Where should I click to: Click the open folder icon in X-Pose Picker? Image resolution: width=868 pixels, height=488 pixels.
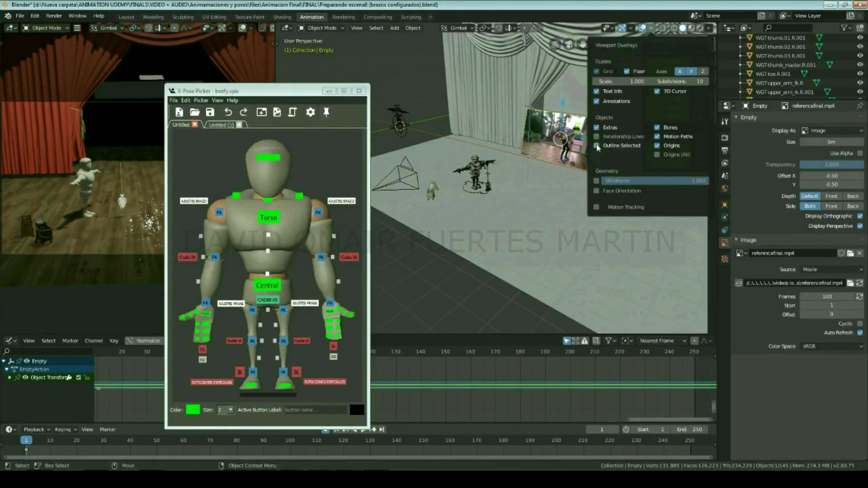pos(195,112)
